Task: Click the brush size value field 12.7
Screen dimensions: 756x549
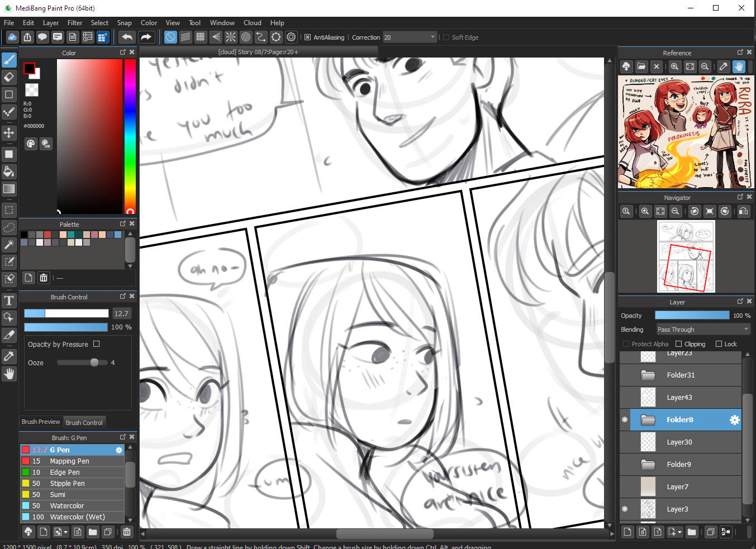Action: click(122, 313)
